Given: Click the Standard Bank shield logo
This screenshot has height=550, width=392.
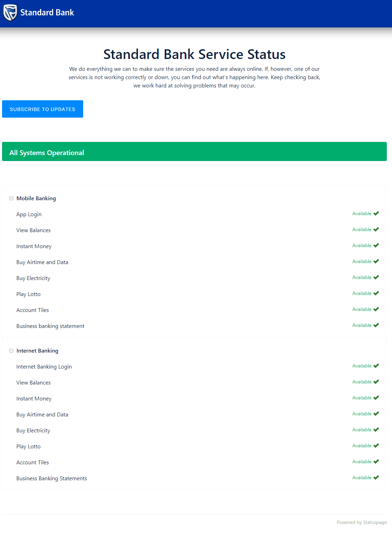Looking at the screenshot, I should (10, 13).
